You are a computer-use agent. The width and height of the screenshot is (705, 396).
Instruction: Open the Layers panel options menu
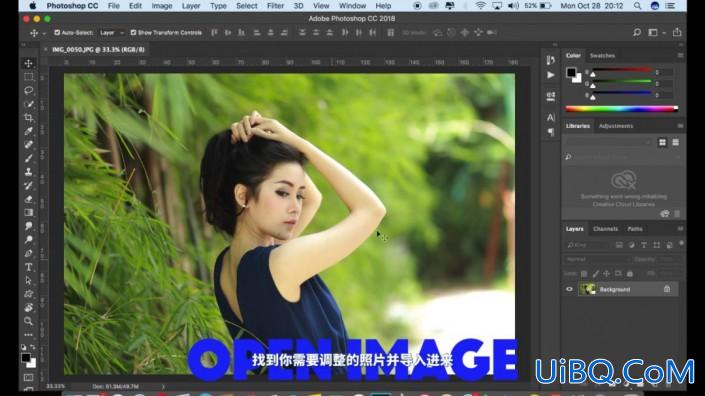[x=680, y=229]
